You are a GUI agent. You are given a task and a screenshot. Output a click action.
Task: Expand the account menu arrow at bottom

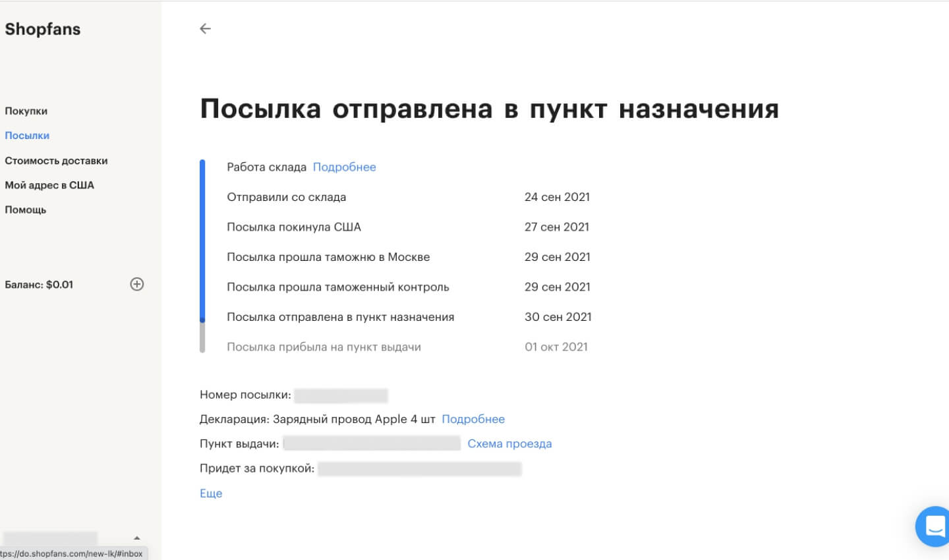tap(137, 538)
